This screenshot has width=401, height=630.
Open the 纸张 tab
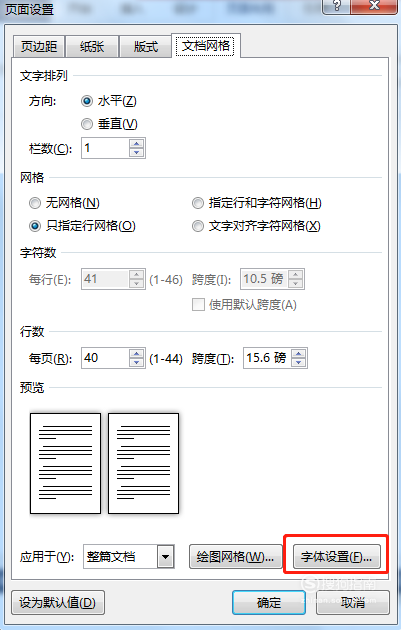[92, 46]
